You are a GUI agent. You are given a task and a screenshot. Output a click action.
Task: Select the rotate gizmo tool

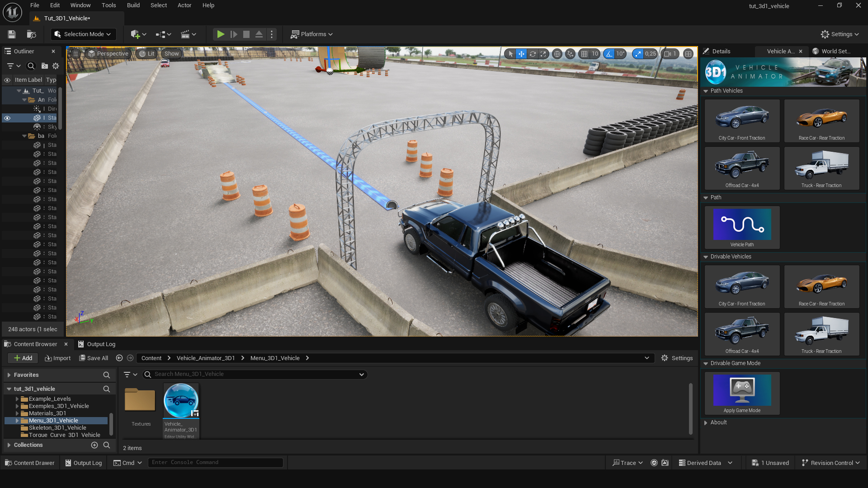(533, 54)
